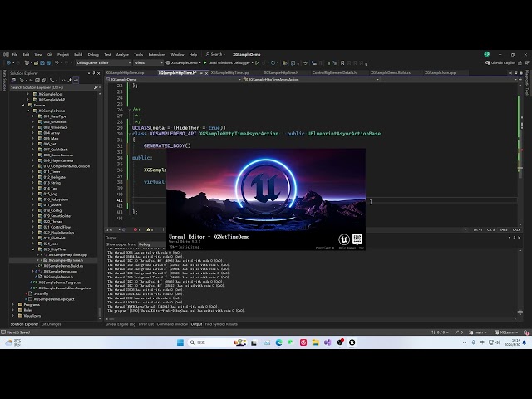Click the Save file toolbar icon

tap(42, 63)
